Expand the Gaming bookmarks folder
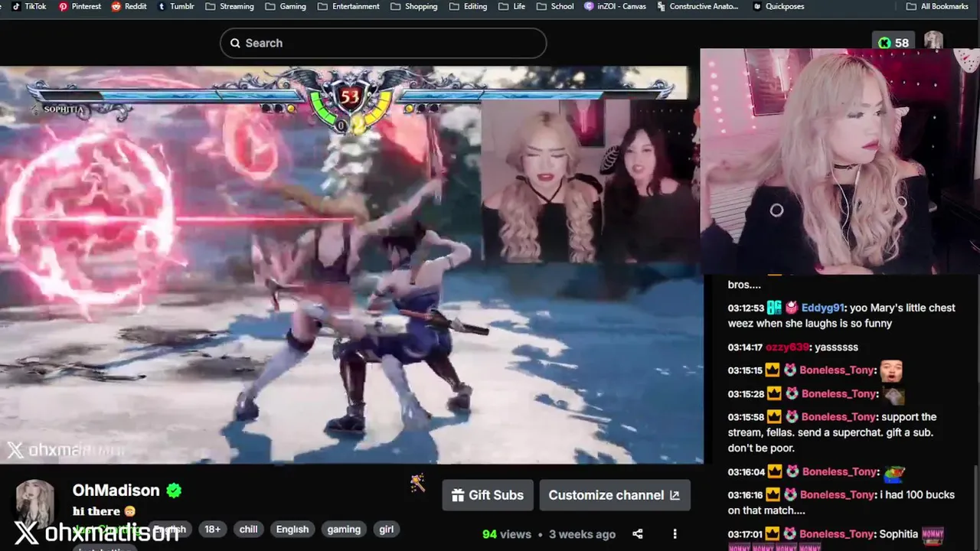Image resolution: width=980 pixels, height=551 pixels. [x=286, y=6]
